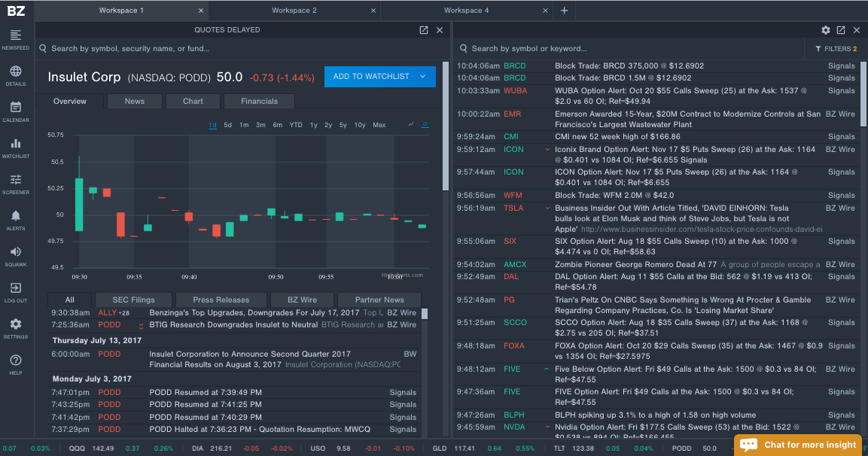Open the Details globe icon
This screenshot has width=868, height=456.
[x=16, y=71]
